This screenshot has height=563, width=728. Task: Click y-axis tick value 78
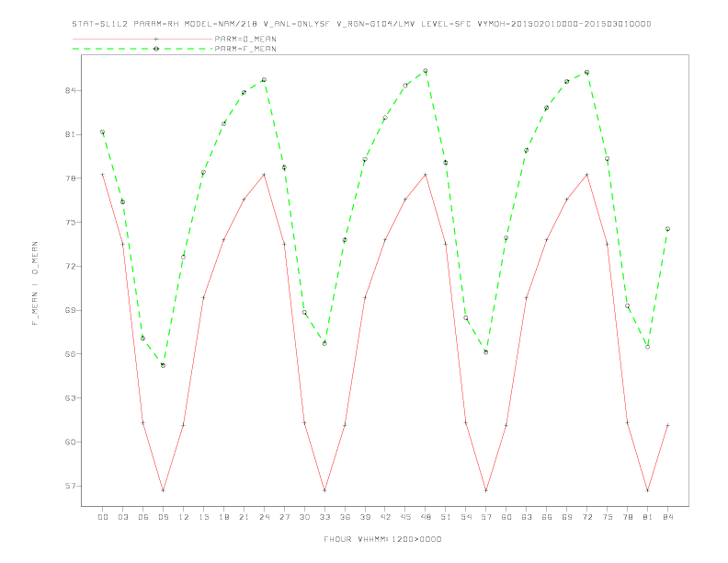pos(71,178)
